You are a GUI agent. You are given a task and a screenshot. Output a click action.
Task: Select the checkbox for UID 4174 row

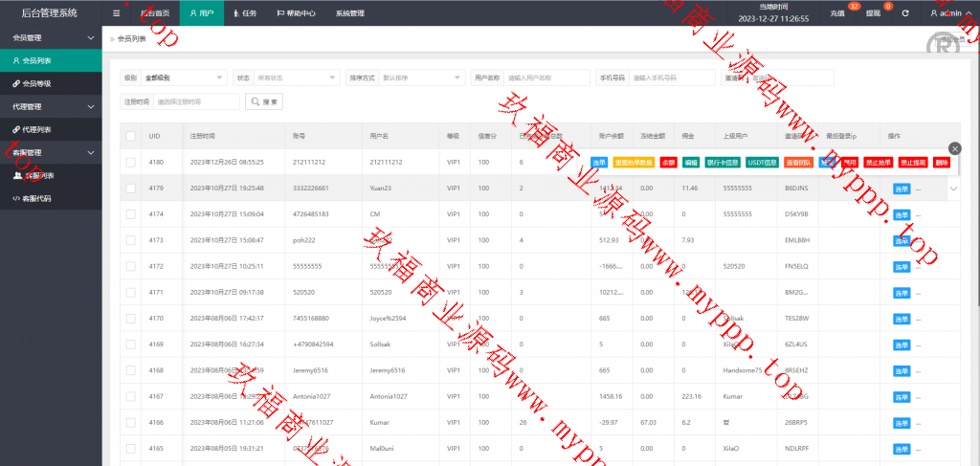(130, 213)
